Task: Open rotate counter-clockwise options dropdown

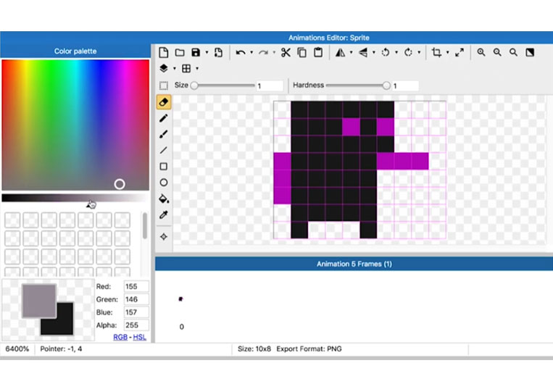Action: pos(396,52)
